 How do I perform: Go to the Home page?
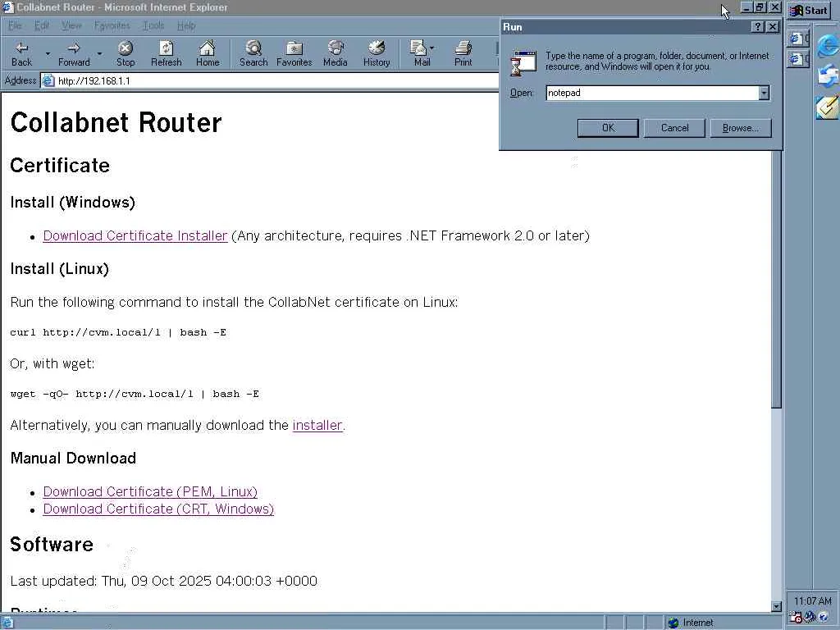[208, 53]
